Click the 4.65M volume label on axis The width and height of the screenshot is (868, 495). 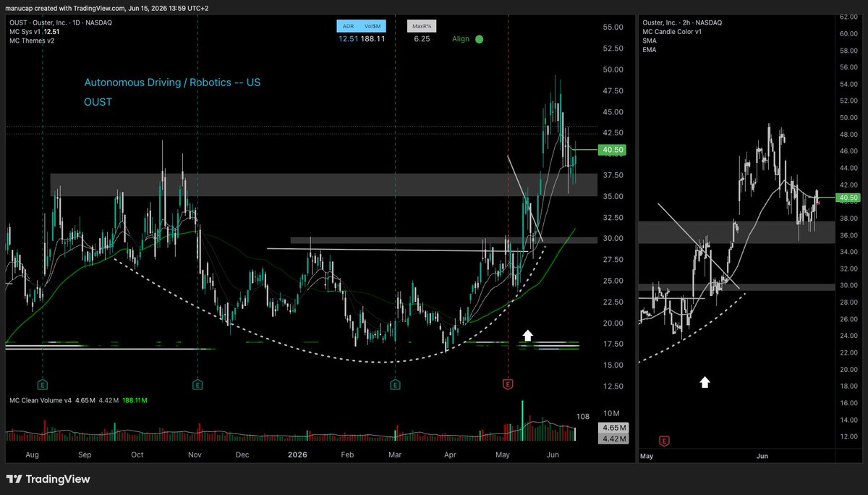point(612,428)
